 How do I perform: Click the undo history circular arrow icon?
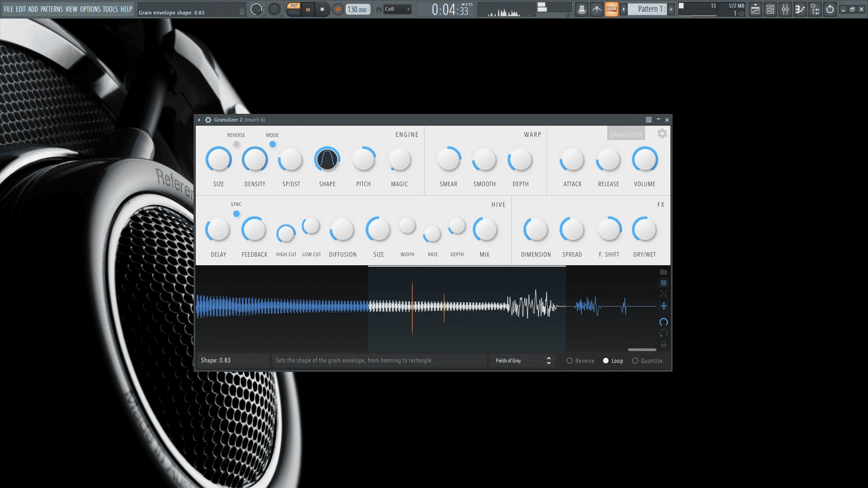(830, 9)
